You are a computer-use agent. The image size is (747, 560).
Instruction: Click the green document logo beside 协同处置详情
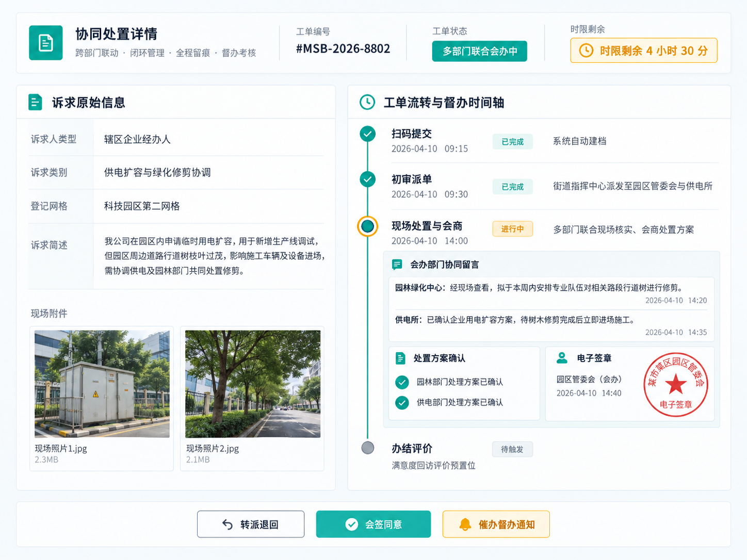[46, 43]
